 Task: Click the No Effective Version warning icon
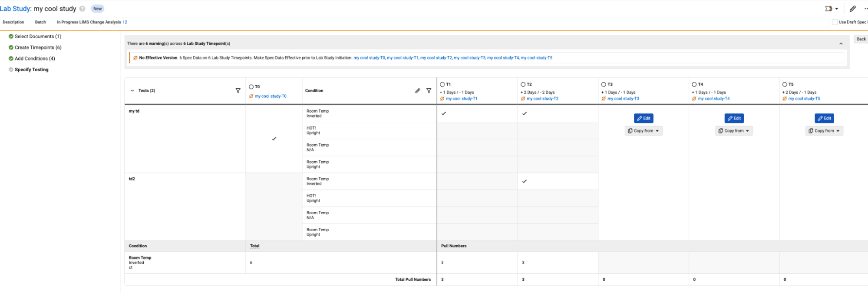(x=135, y=58)
